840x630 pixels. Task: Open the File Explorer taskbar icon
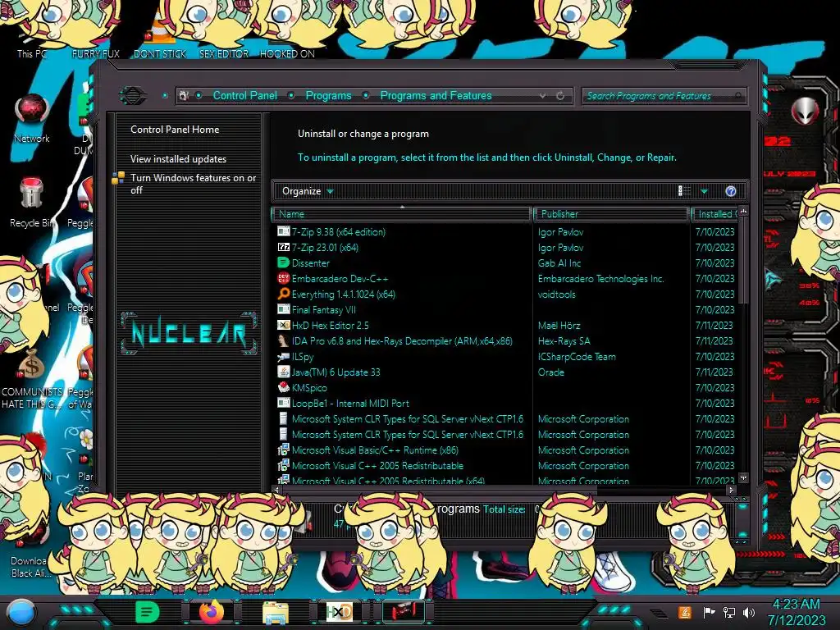(276, 612)
